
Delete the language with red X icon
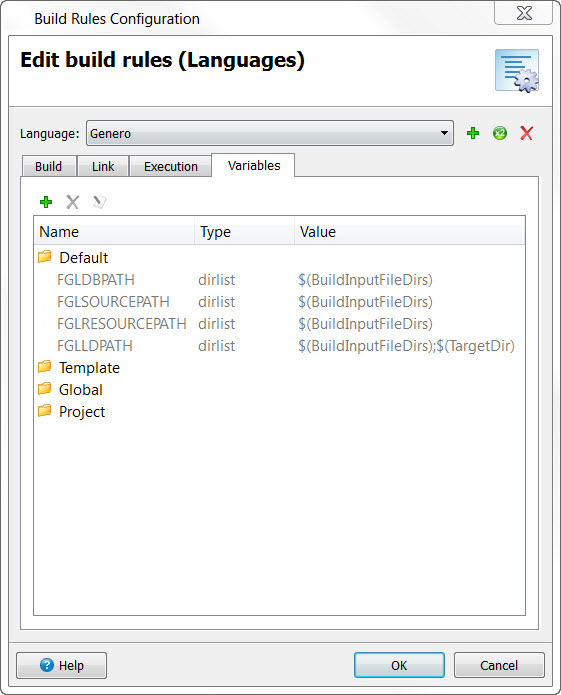[x=526, y=133]
